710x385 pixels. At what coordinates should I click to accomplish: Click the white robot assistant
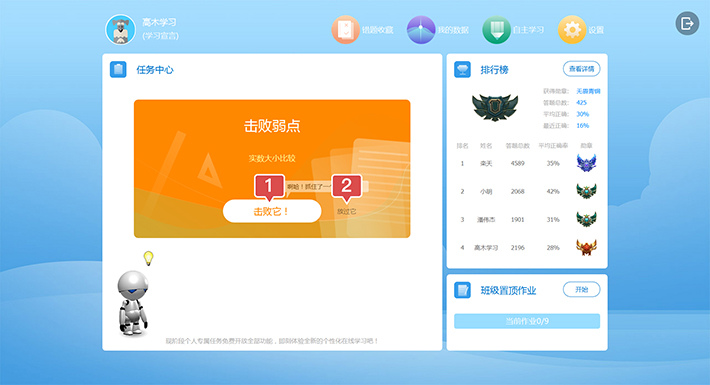[x=133, y=303]
